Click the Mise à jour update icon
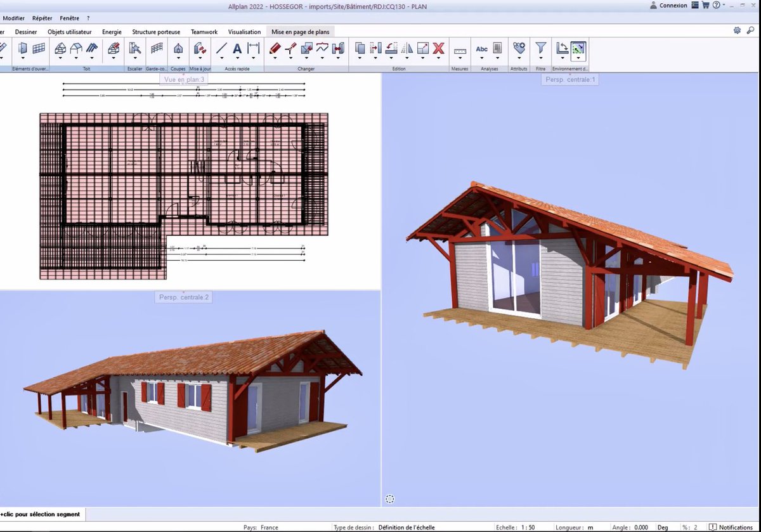Image resolution: width=761 pixels, height=532 pixels. pos(199,48)
